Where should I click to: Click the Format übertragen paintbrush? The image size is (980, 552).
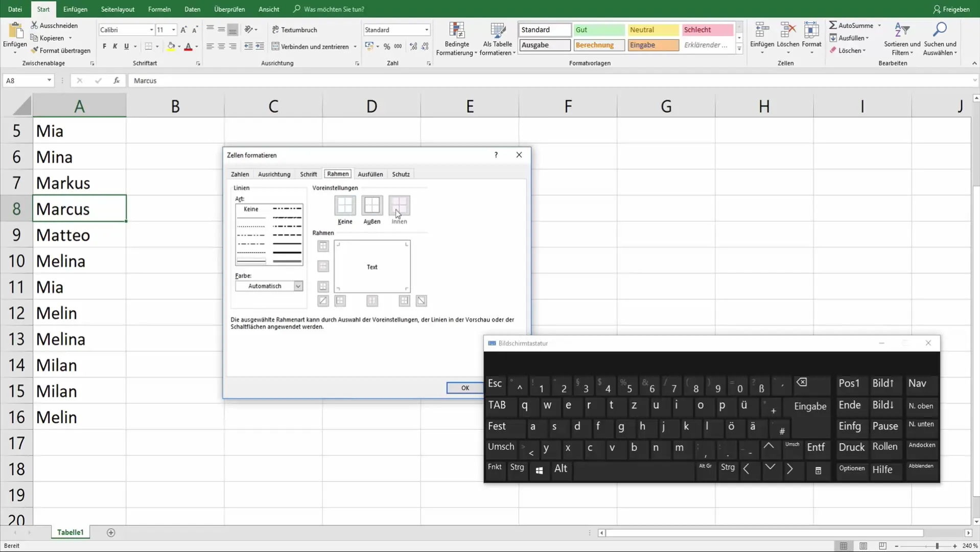click(60, 51)
